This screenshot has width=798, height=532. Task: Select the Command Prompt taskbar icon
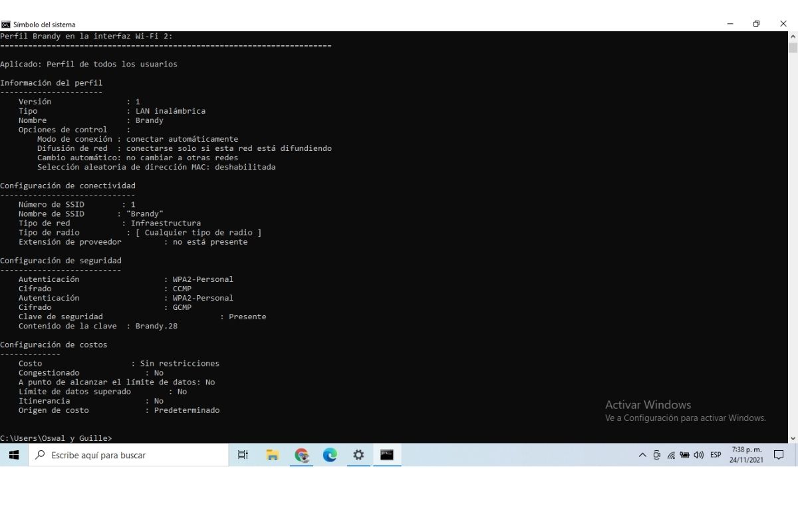coord(387,455)
